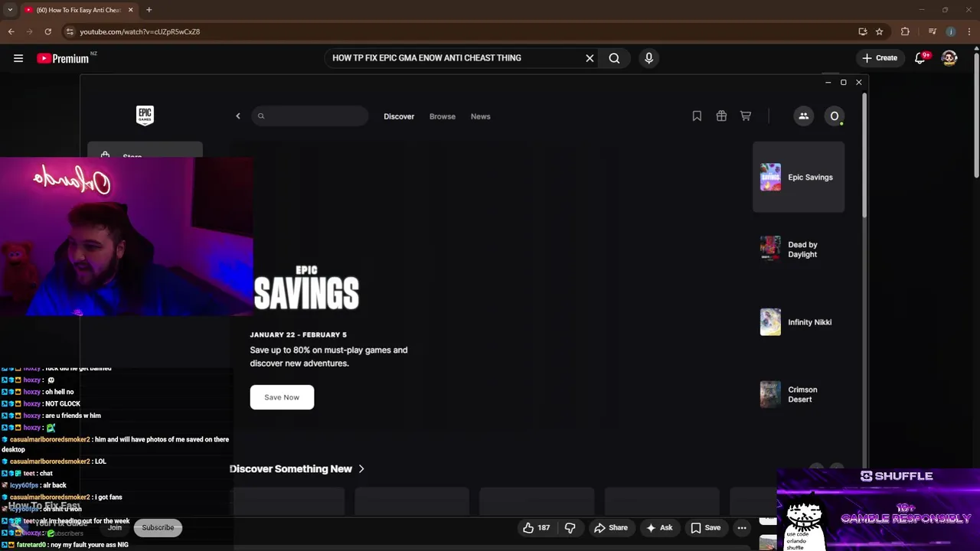Open the YouTube hamburger menu
This screenshot has height=551, width=980.
[x=18, y=58]
